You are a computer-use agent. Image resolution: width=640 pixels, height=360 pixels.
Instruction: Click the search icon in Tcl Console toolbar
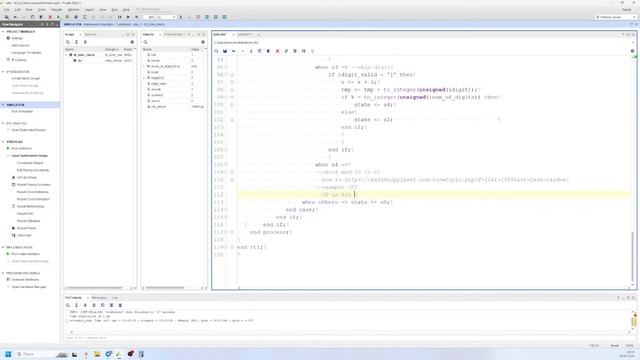click(68, 305)
